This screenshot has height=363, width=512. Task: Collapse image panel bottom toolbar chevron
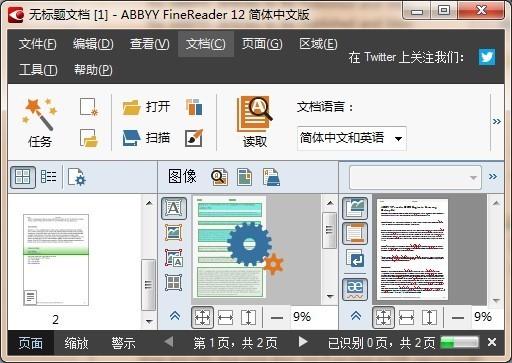coord(175,316)
